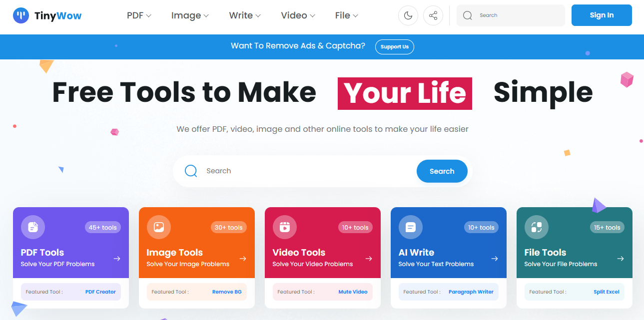The image size is (644, 320).
Task: Click the File Tools icon
Action: click(x=537, y=227)
